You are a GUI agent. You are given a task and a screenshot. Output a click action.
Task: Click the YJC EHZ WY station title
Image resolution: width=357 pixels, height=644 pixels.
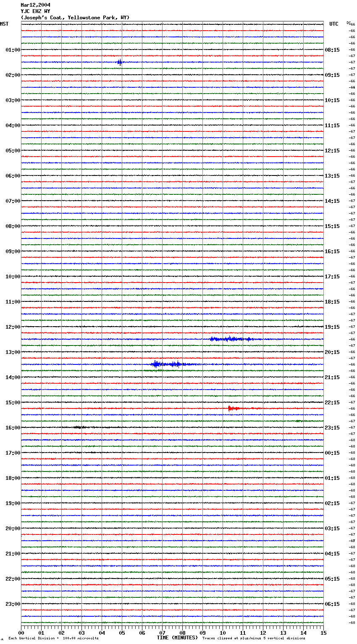[35, 11]
